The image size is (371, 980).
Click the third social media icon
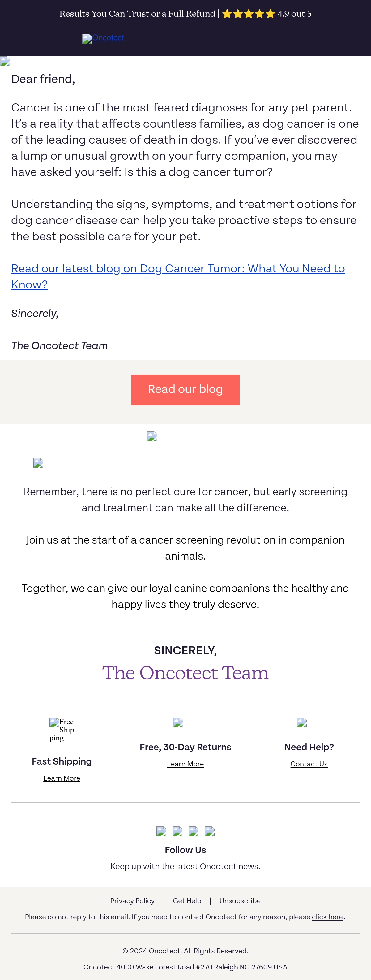[194, 831]
